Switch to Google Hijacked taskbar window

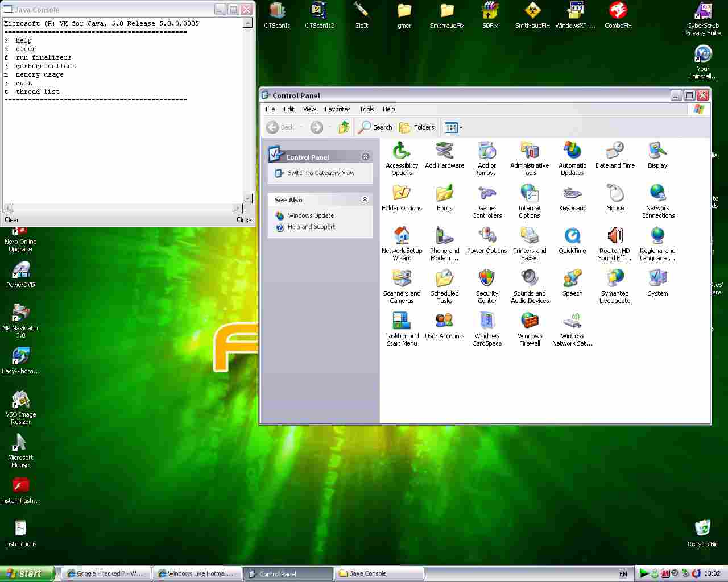tap(106, 573)
